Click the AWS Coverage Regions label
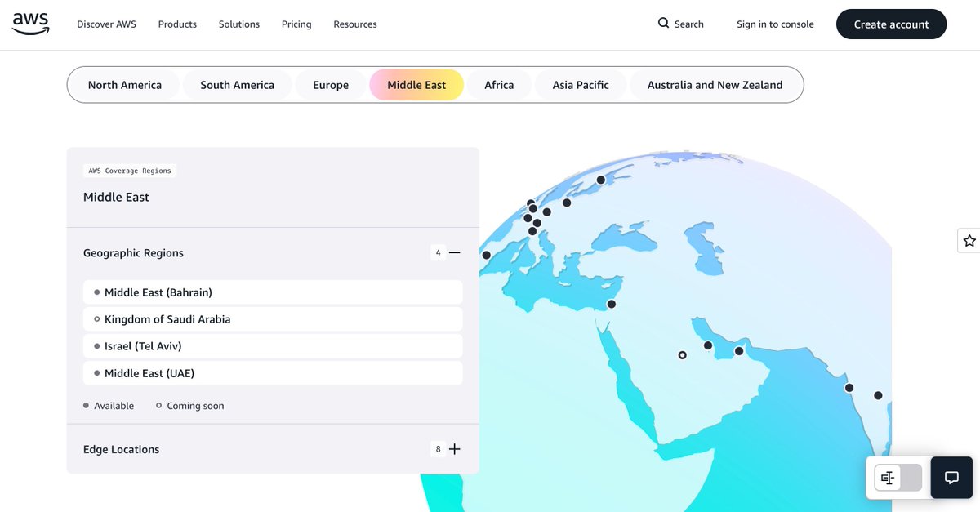The height and width of the screenshot is (512, 980). (x=130, y=171)
